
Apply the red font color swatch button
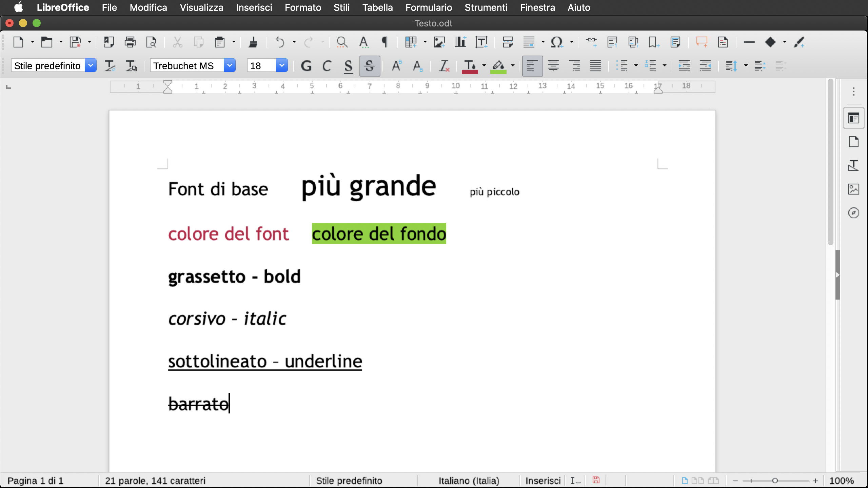click(470, 66)
